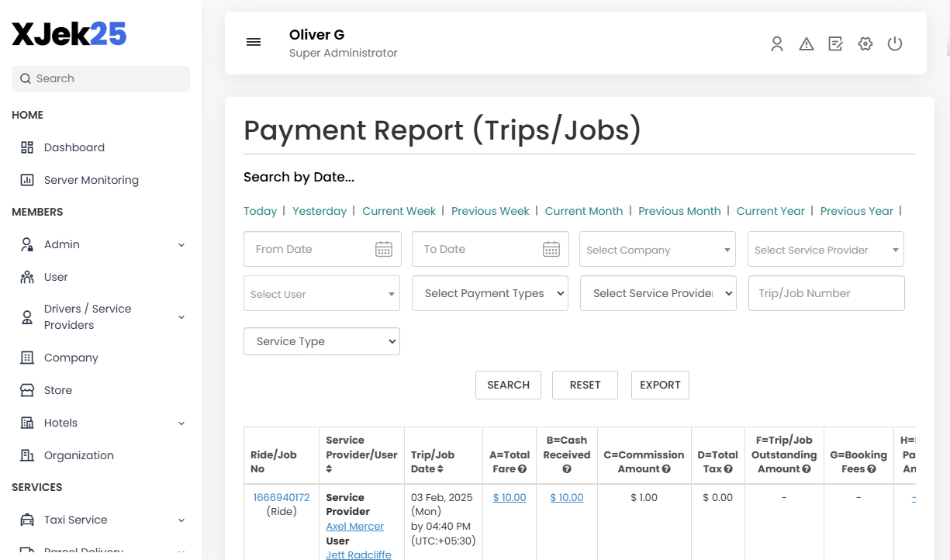Open the Service Type dropdown
Viewport: 950px width, 560px height.
click(x=321, y=341)
